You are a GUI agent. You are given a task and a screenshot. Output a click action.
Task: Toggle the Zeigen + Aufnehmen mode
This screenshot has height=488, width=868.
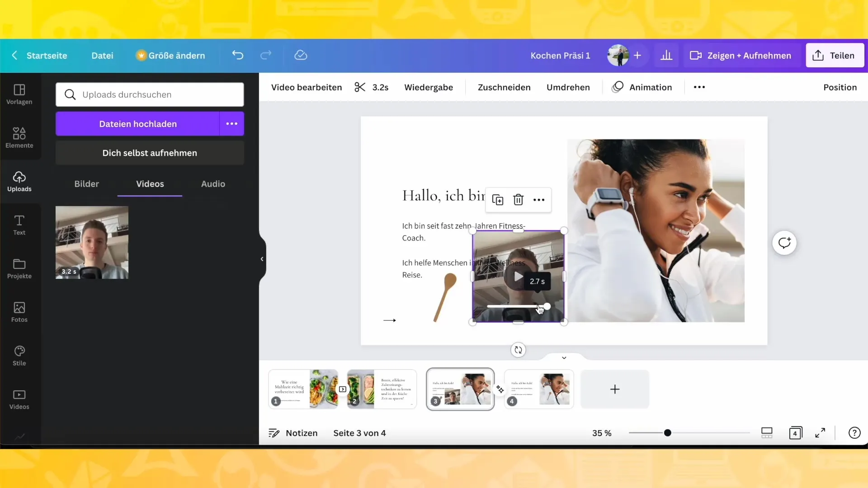[x=743, y=55]
